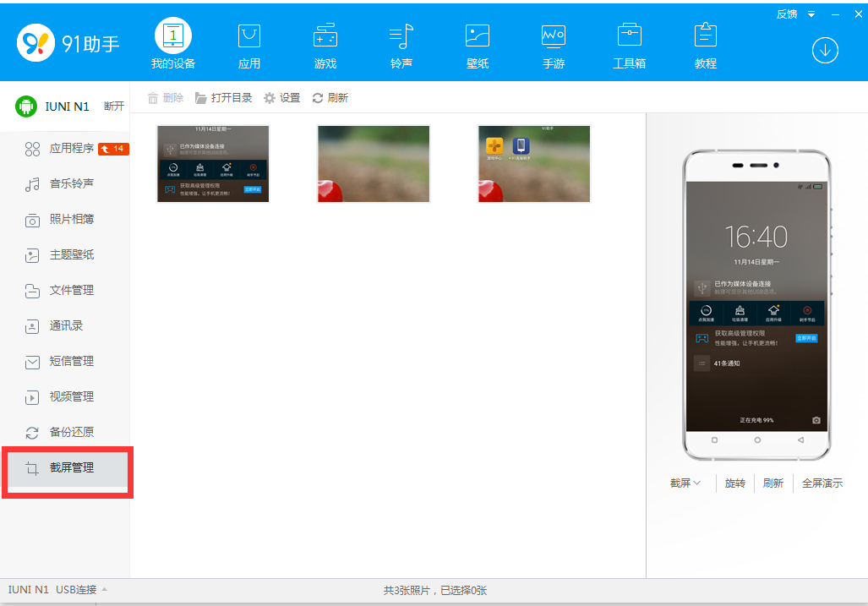This screenshot has width=868, height=606.
Task: Open 文件管理 file manager
Action: pyautogui.click(x=65, y=290)
